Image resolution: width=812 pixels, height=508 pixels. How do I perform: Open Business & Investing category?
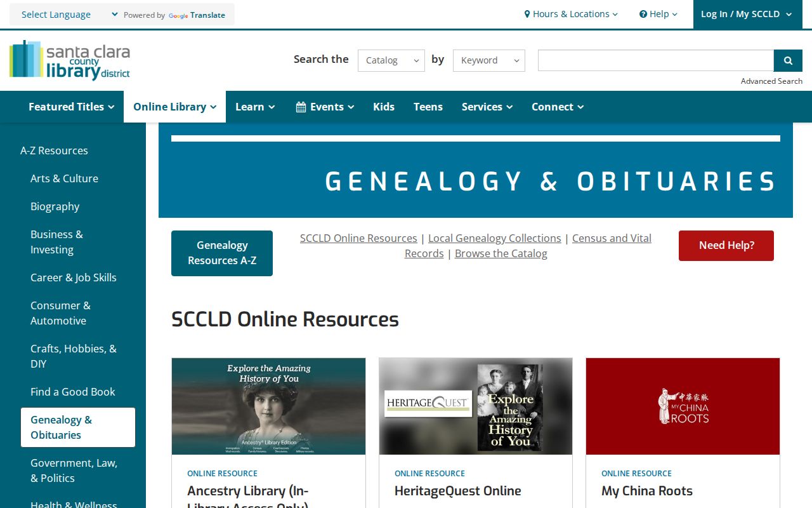[56, 242]
